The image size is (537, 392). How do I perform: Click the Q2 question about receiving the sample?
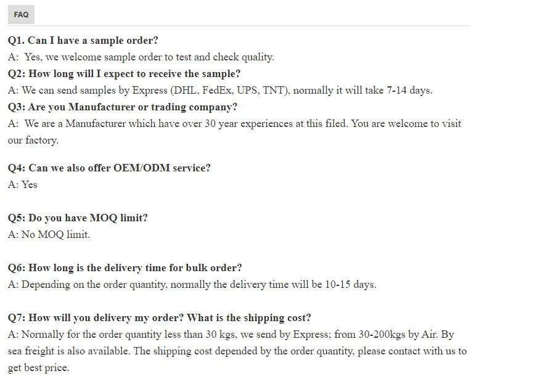pos(125,74)
